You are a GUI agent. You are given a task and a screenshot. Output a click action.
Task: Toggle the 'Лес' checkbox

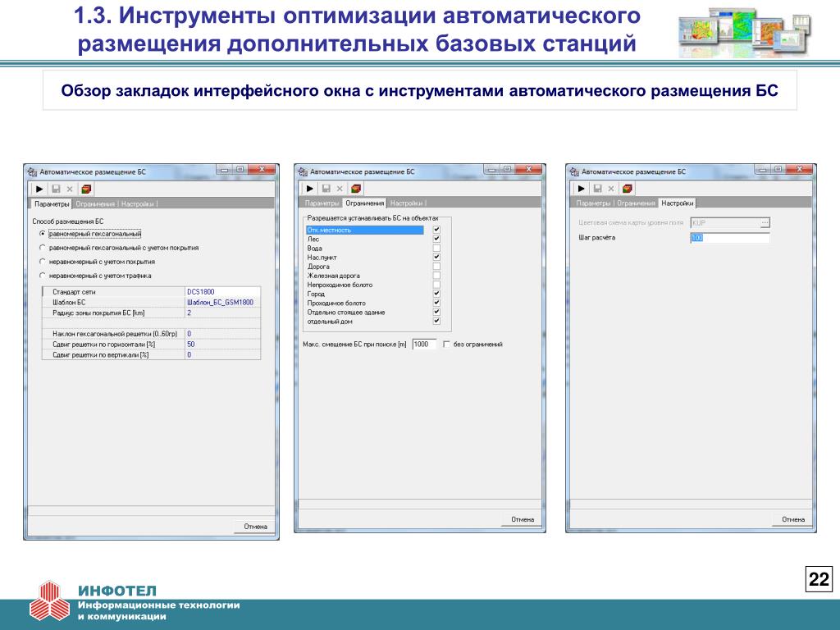(x=436, y=239)
